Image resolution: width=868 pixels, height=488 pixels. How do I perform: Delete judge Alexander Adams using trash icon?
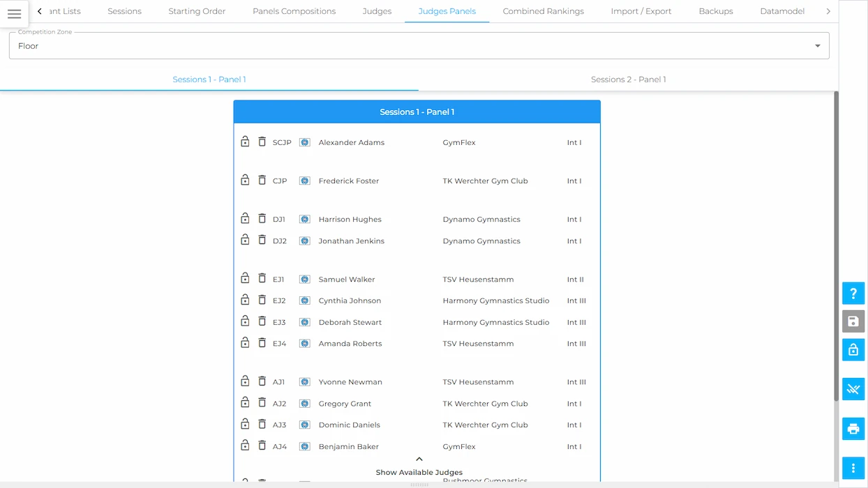262,142
